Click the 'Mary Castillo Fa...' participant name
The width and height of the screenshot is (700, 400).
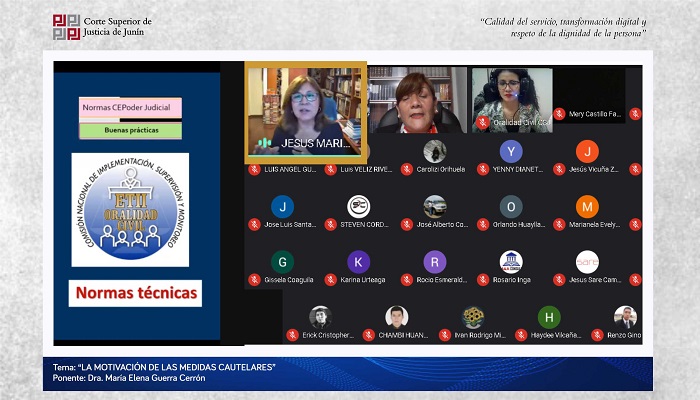click(x=595, y=114)
